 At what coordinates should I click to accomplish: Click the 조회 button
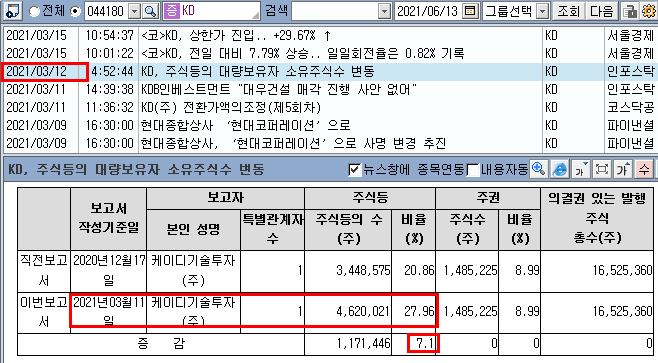(568, 11)
